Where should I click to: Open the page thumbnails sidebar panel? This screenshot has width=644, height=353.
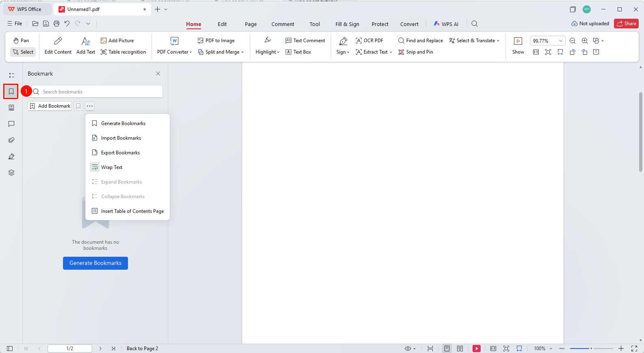pos(11,108)
